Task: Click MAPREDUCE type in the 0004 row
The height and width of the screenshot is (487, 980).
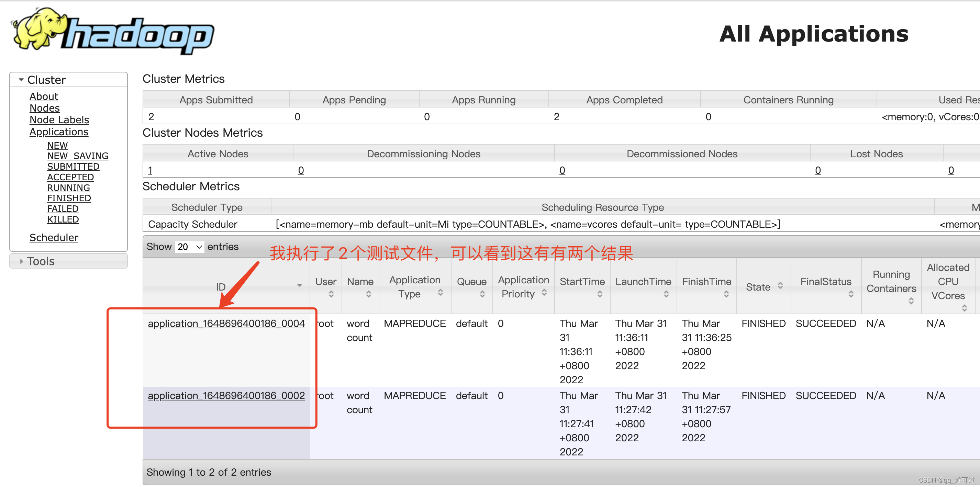Action: pos(415,324)
